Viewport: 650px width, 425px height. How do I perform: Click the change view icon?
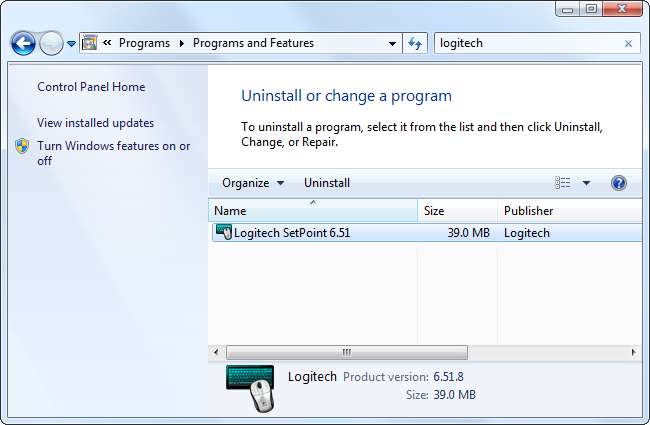click(x=563, y=183)
